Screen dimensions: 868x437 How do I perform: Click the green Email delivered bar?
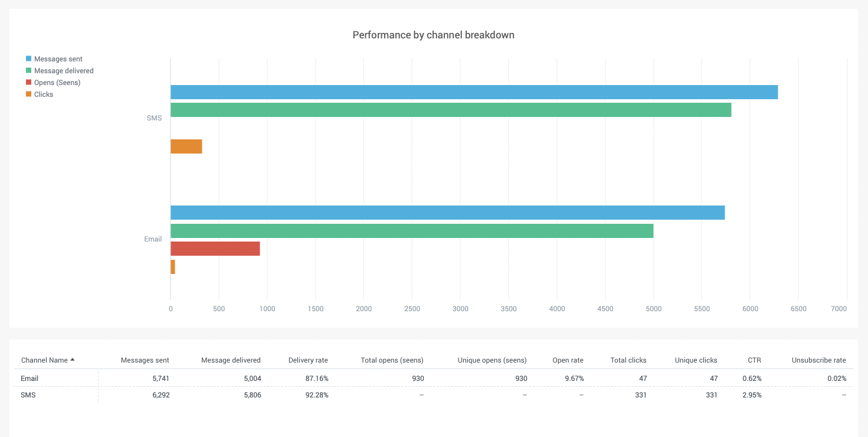412,231
